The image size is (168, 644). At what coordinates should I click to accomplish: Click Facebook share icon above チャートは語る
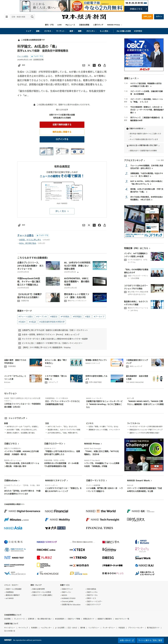pos(99,225)
